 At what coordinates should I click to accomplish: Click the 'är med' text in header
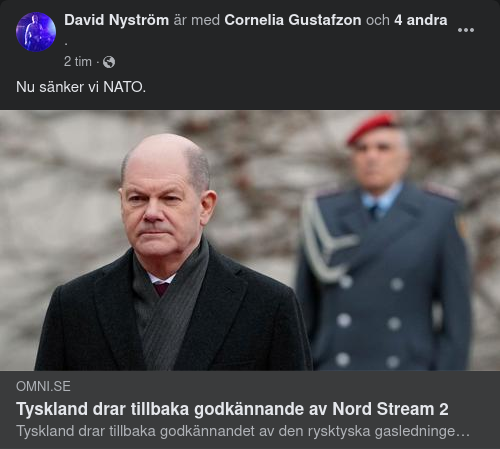point(196,20)
